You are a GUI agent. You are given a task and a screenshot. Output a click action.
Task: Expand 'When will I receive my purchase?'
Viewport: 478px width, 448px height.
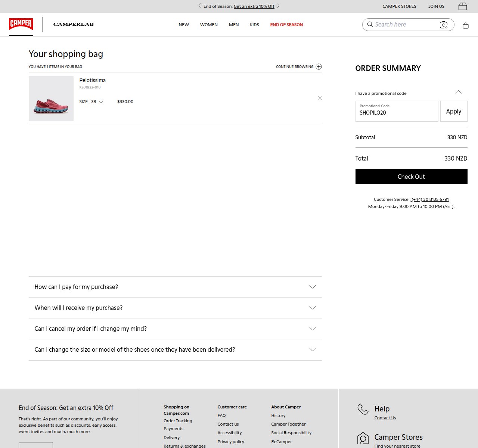point(175,308)
